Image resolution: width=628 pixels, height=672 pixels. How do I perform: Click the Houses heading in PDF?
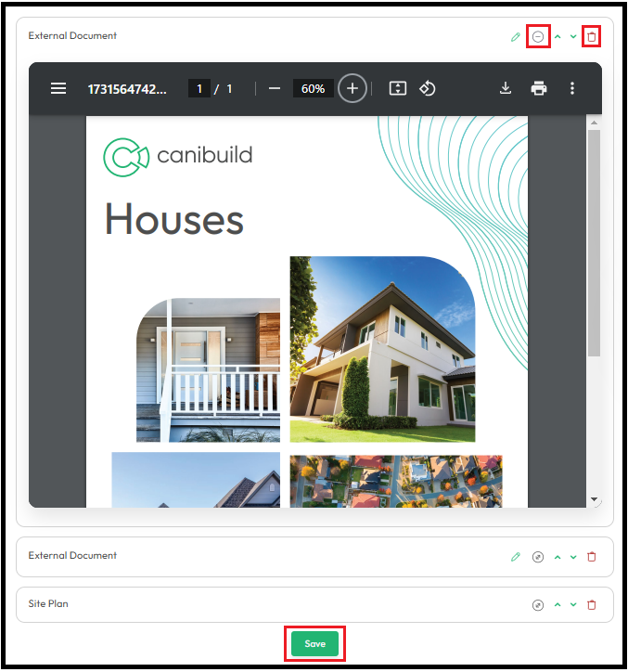174,220
